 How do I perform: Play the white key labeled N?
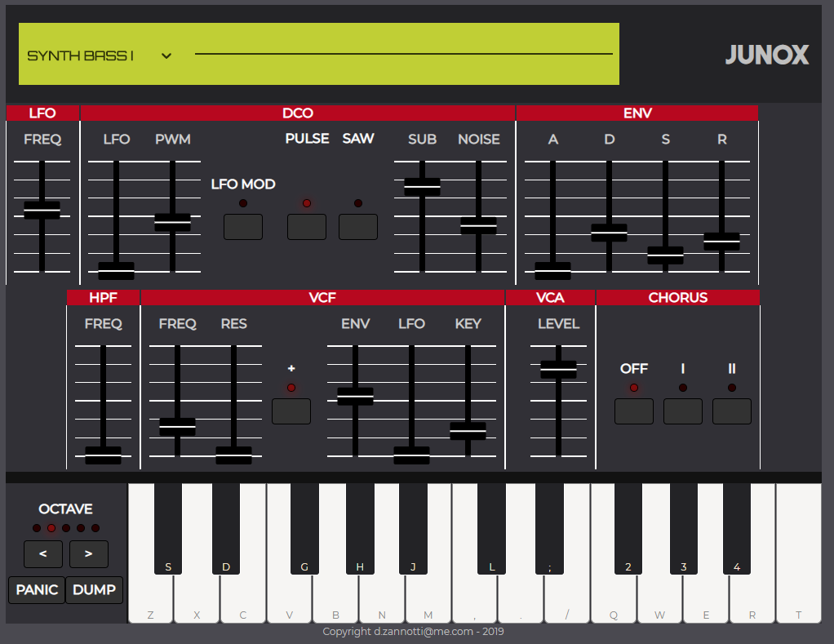(x=382, y=598)
